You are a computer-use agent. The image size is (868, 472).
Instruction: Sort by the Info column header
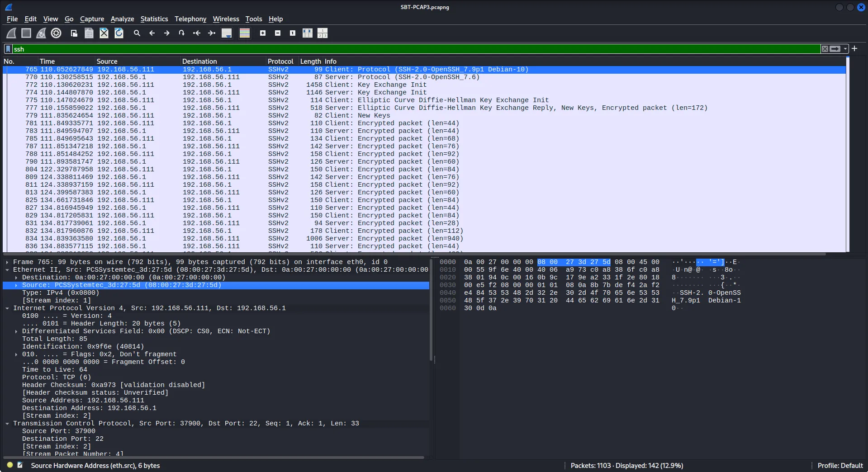click(583, 61)
